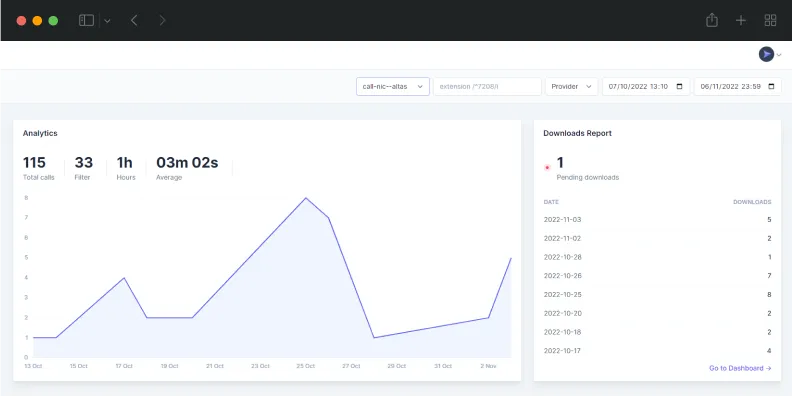Click the chart peak at 25 Oct
Viewport: 792px width, 400px height.
pyautogui.click(x=306, y=198)
